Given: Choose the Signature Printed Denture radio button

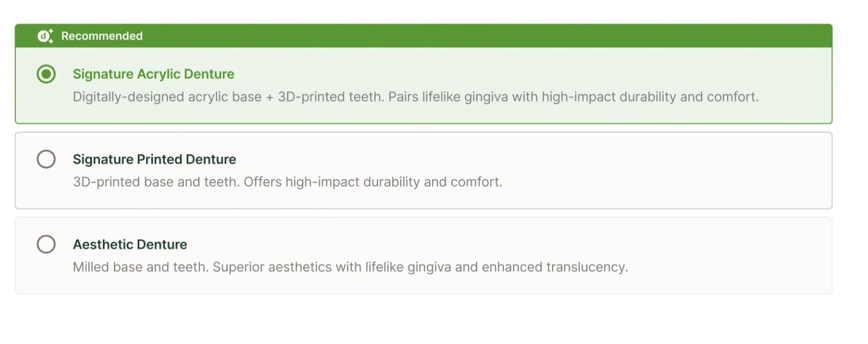Looking at the screenshot, I should 46,160.
